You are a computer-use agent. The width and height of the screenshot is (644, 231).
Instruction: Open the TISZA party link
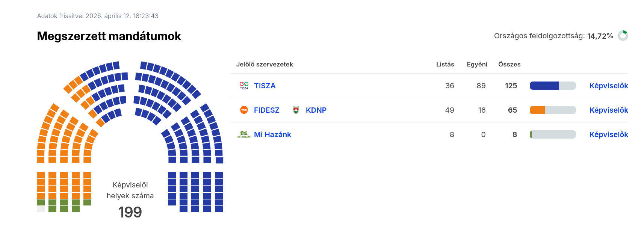pyautogui.click(x=265, y=86)
